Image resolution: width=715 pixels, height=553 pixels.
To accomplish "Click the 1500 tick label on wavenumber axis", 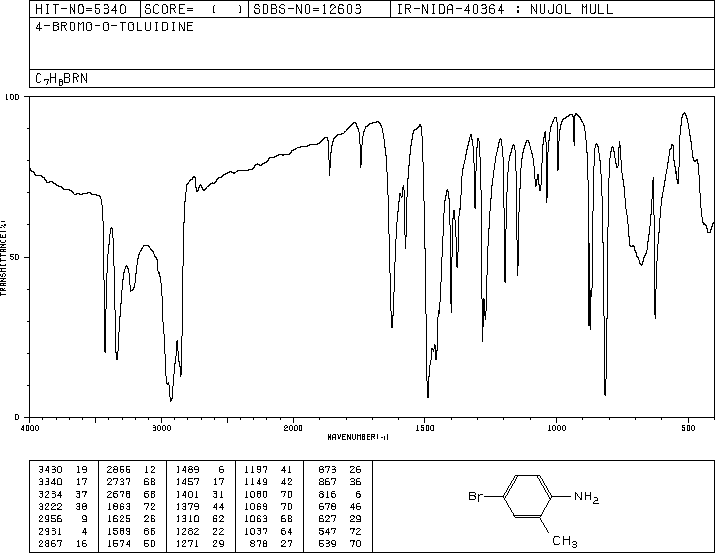I will point(425,428).
